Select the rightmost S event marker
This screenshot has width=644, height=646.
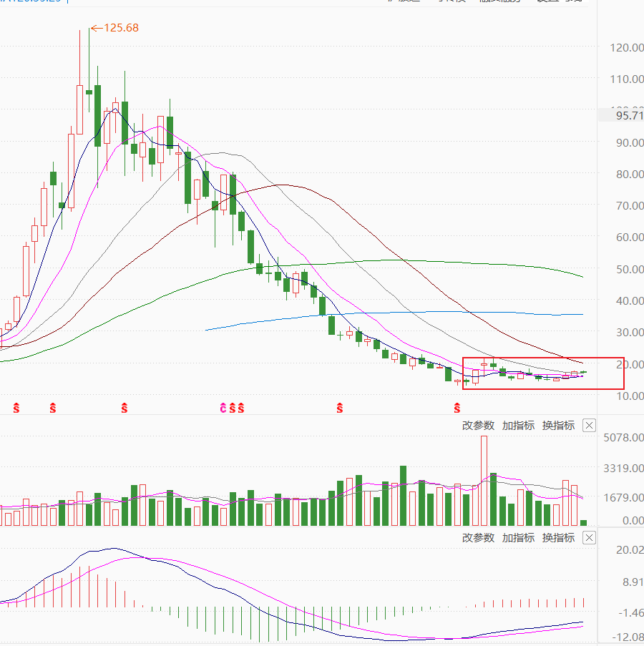click(x=457, y=408)
